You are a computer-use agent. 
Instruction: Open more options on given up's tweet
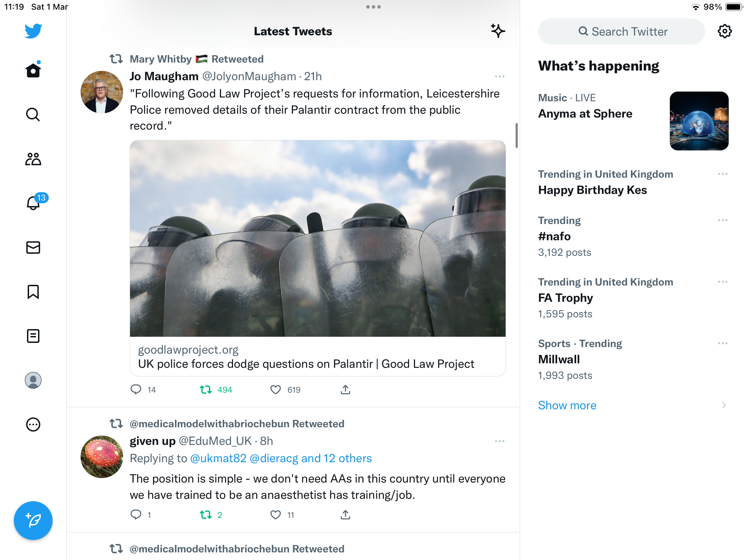click(500, 441)
